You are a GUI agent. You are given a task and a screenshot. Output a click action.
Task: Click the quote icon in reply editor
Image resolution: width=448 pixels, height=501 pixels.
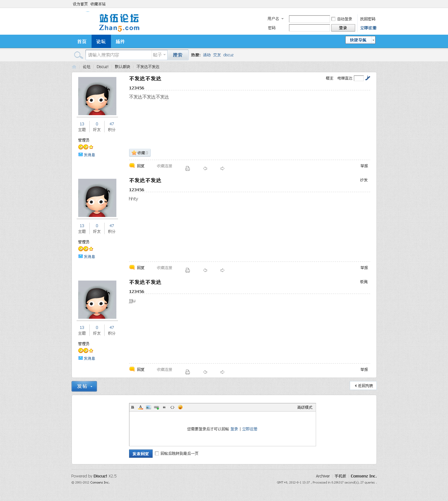point(164,407)
